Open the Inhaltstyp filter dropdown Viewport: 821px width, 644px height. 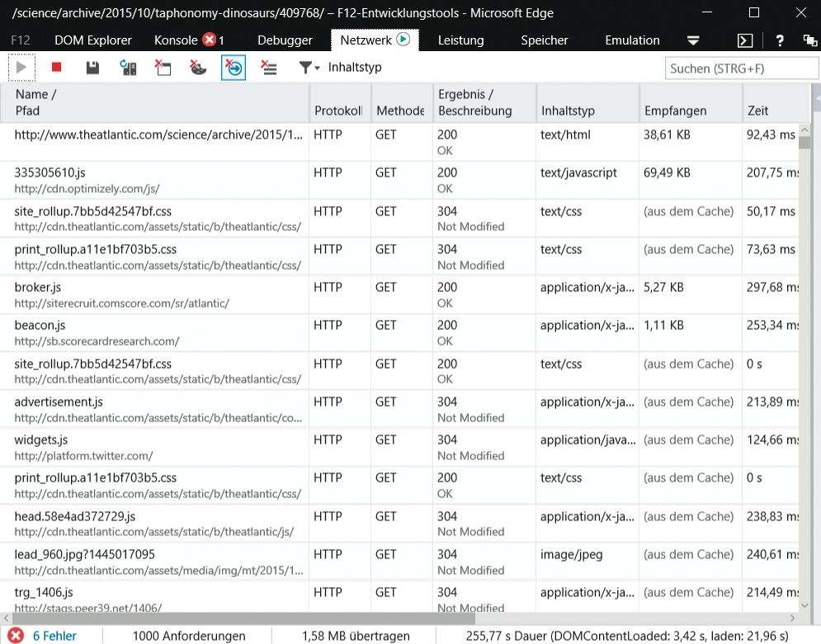310,68
